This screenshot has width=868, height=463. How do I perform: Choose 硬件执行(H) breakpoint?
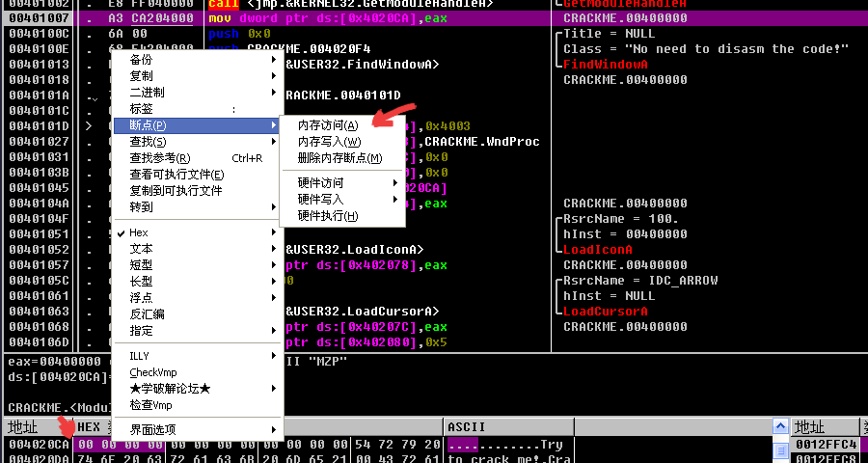pos(341,216)
